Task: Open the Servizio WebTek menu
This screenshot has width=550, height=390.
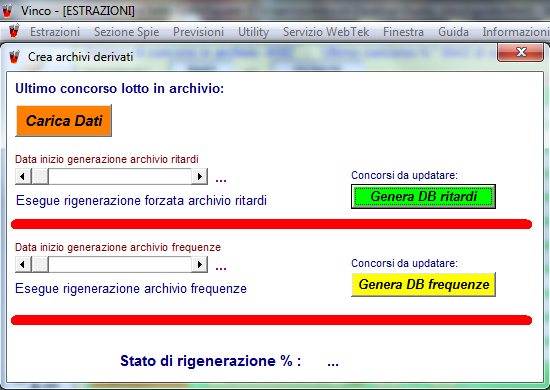Action: point(326,32)
